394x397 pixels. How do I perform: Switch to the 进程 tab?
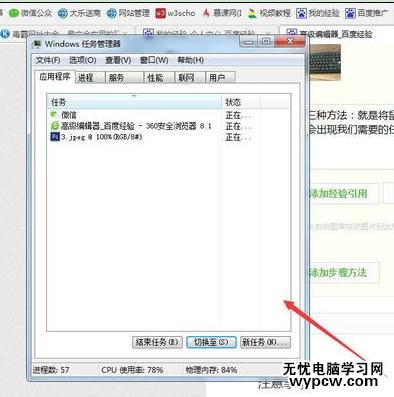click(x=90, y=78)
